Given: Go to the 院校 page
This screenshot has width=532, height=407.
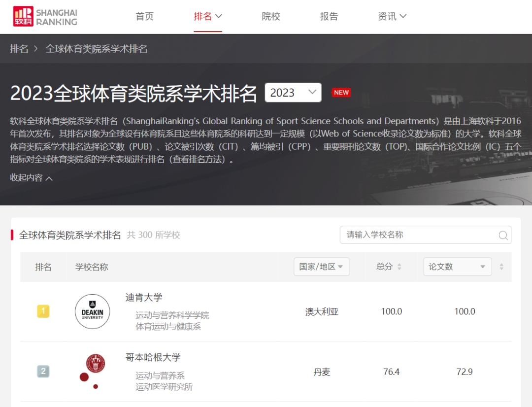Looking at the screenshot, I should tap(271, 16).
